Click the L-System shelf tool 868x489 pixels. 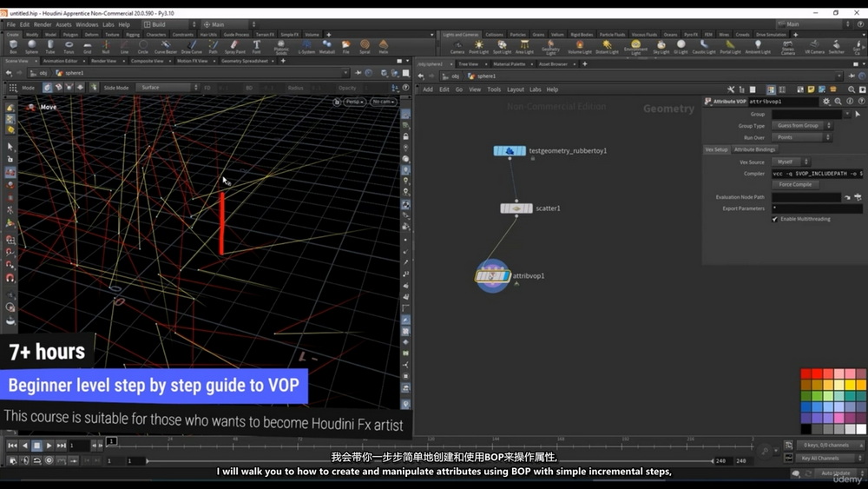306,47
